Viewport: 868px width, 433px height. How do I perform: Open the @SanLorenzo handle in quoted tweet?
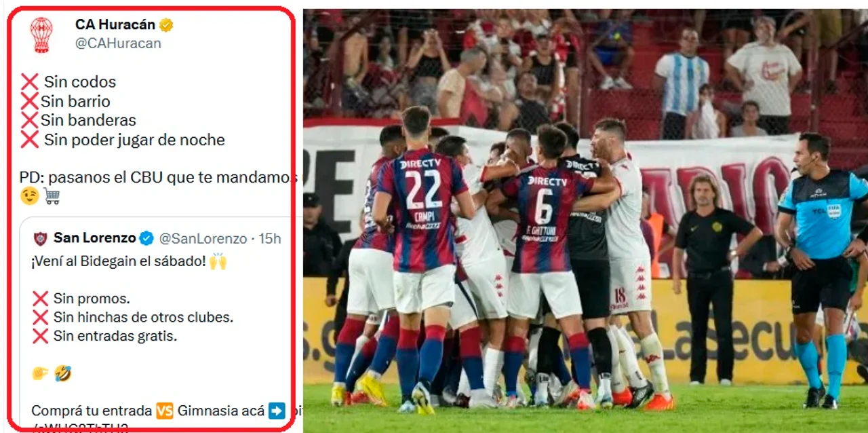(x=203, y=238)
